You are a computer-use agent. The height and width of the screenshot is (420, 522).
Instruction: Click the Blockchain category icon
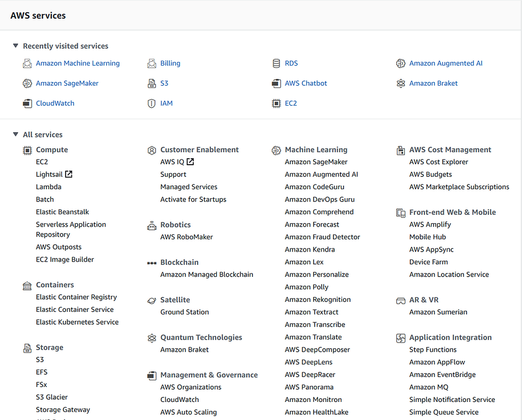(152, 263)
